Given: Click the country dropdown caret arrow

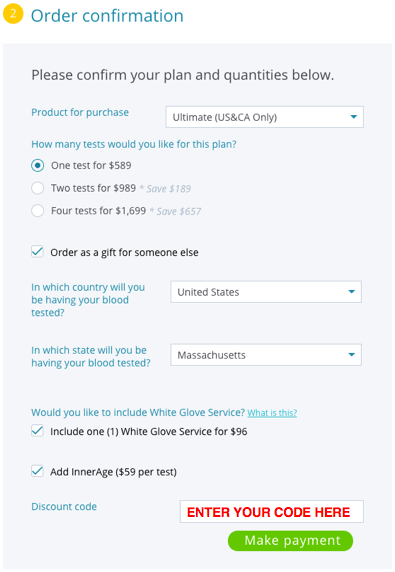Looking at the screenshot, I should point(352,291).
